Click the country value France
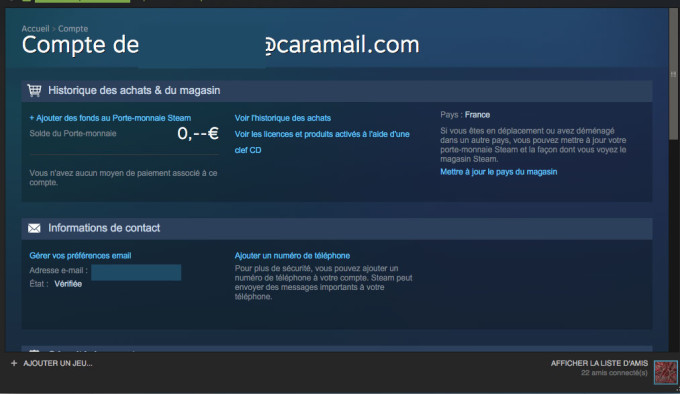The width and height of the screenshot is (680, 394). coord(477,115)
